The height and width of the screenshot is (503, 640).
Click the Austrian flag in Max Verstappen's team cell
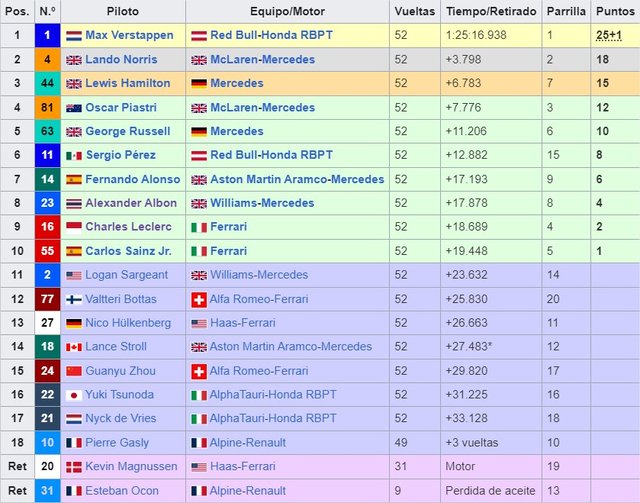(x=199, y=36)
